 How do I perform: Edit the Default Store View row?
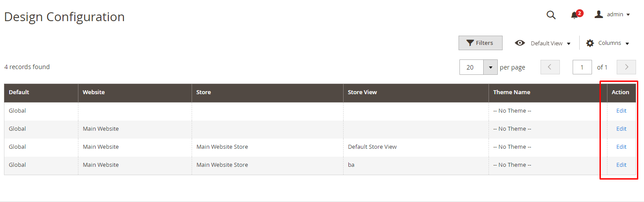pyautogui.click(x=621, y=147)
